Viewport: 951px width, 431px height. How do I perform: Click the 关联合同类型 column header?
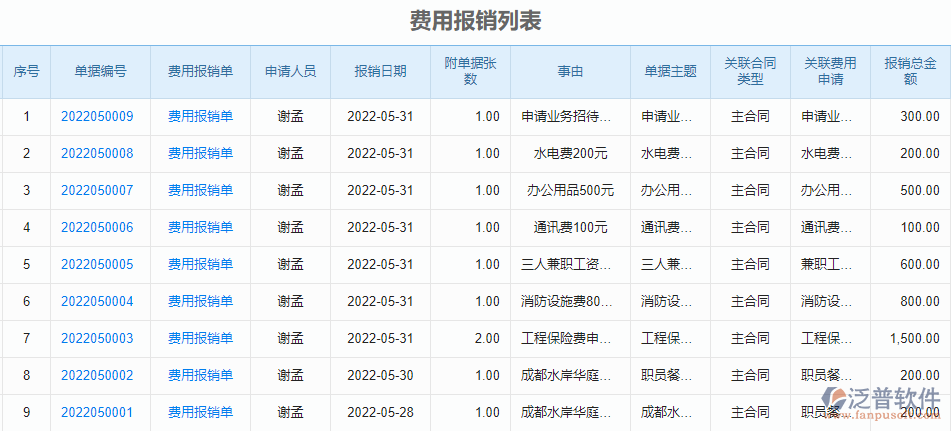pyautogui.click(x=750, y=72)
